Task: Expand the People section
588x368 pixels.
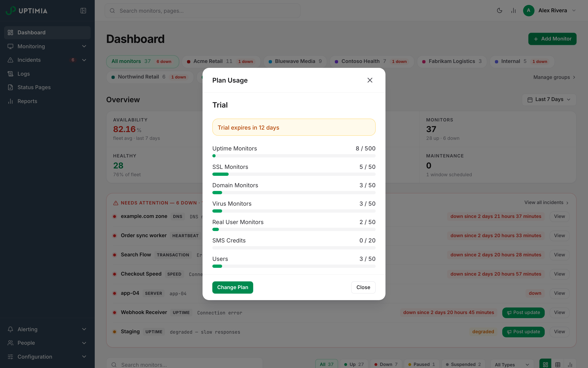Action: click(x=47, y=343)
